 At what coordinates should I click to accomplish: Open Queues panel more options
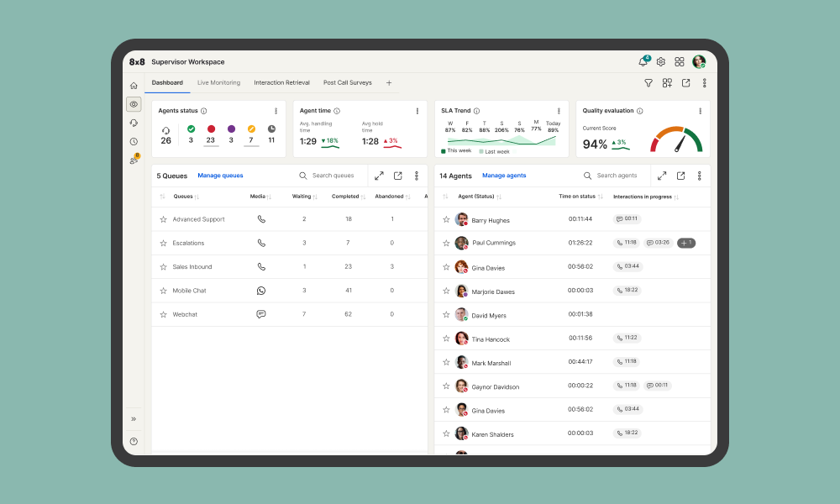(x=417, y=176)
